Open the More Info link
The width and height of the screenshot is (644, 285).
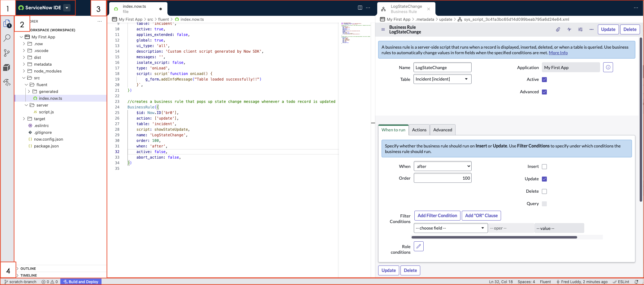click(x=558, y=53)
